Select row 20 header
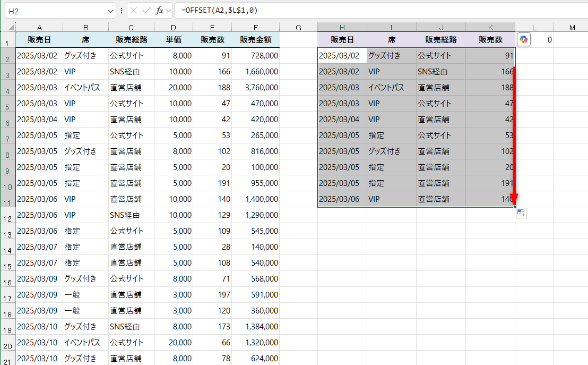This screenshot has height=365, width=588. coord(8,343)
